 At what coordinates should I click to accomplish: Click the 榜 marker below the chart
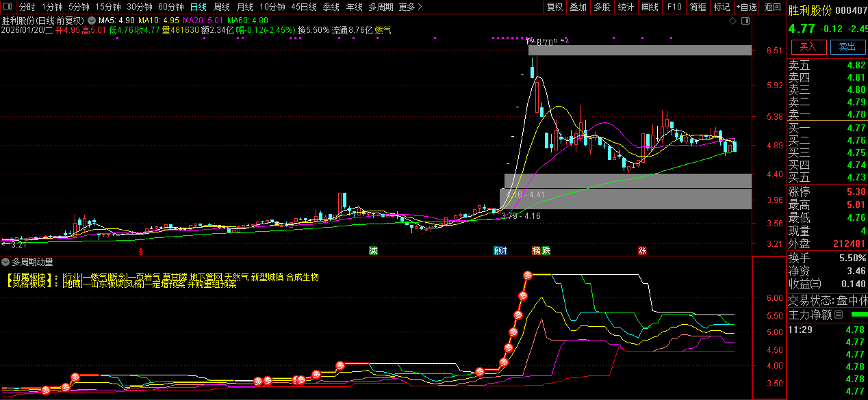tap(536, 251)
